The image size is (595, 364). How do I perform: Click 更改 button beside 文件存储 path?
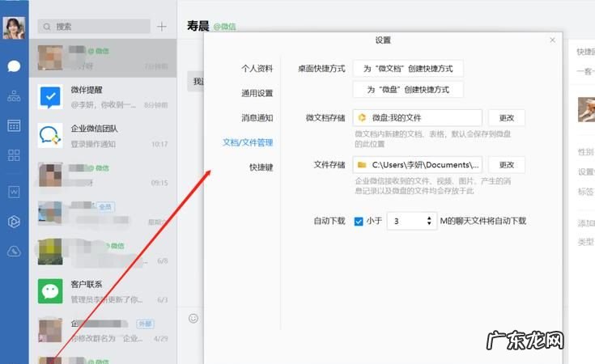[506, 165]
